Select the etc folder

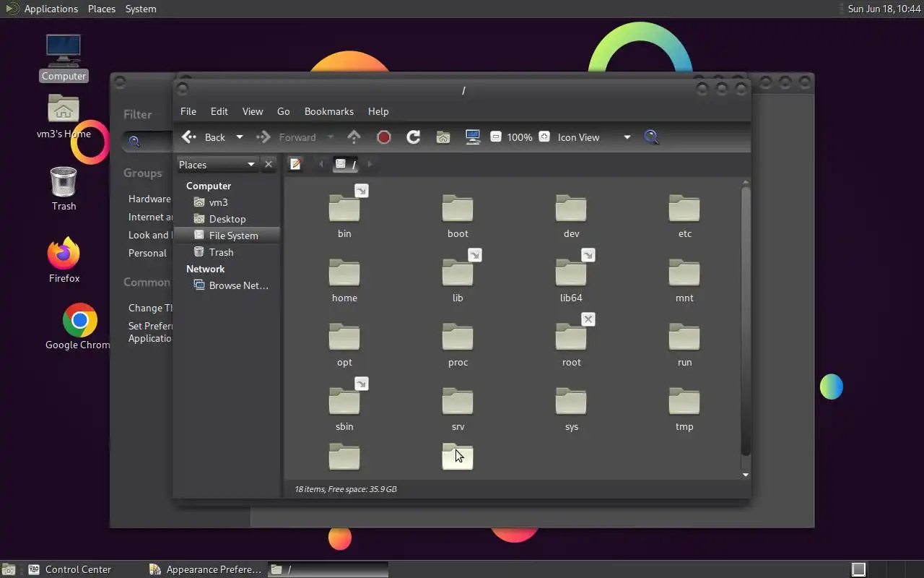pos(684,215)
